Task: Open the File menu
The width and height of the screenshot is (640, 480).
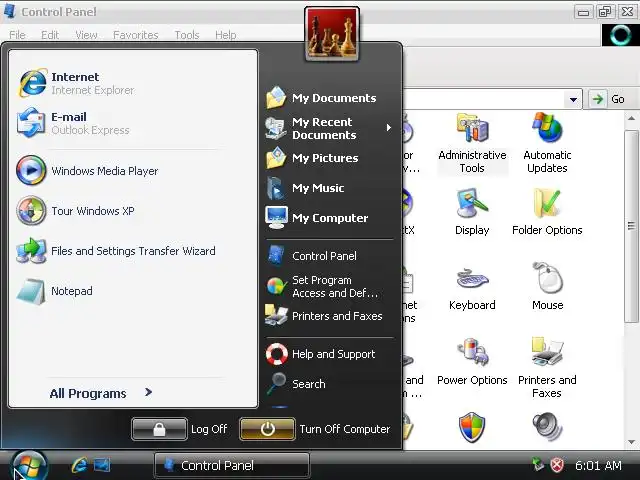Action: [18, 35]
